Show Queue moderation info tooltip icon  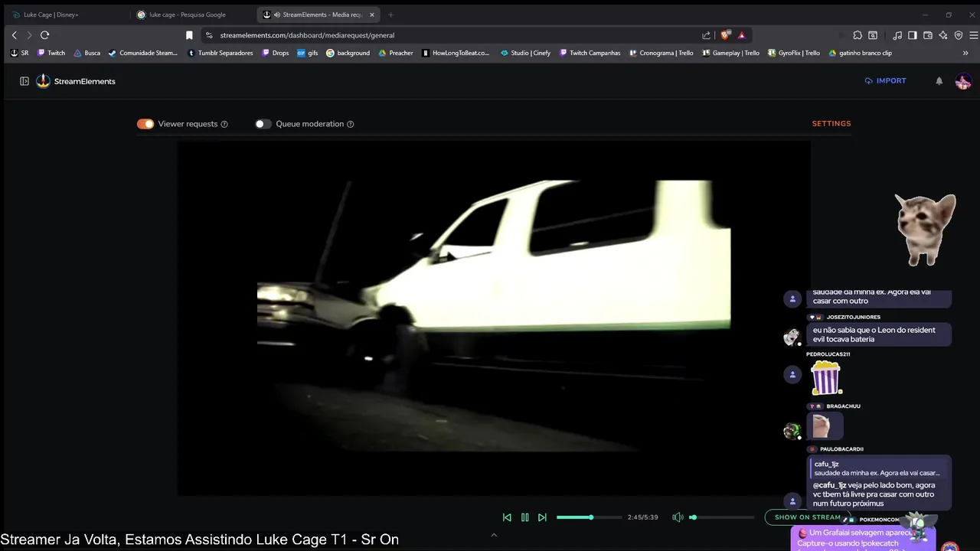pos(351,124)
